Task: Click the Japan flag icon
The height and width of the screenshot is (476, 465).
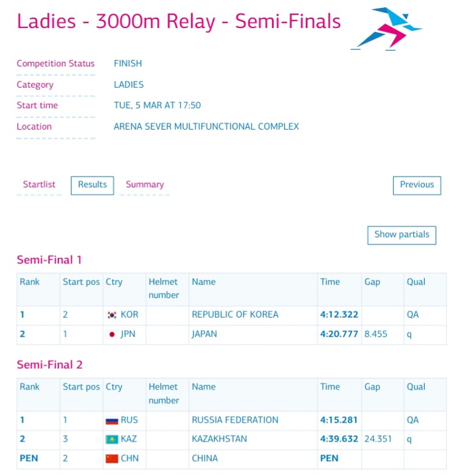Action: point(112,335)
